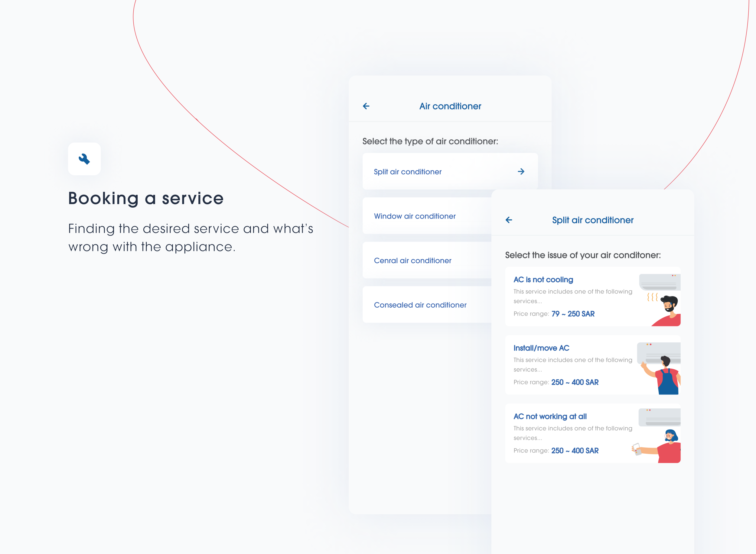Screen dimensions: 756x554
Task: Click AC not working price range text
Action: 575,451
